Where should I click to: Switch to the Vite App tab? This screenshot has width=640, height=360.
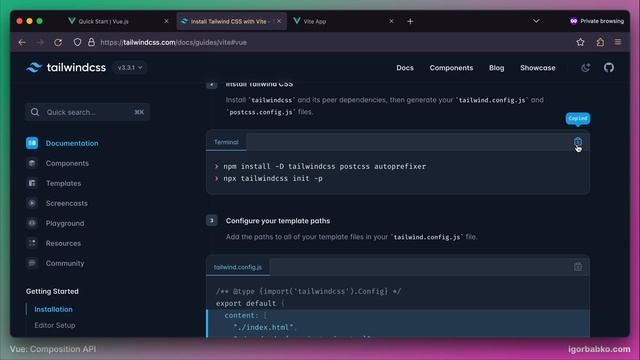coord(344,21)
